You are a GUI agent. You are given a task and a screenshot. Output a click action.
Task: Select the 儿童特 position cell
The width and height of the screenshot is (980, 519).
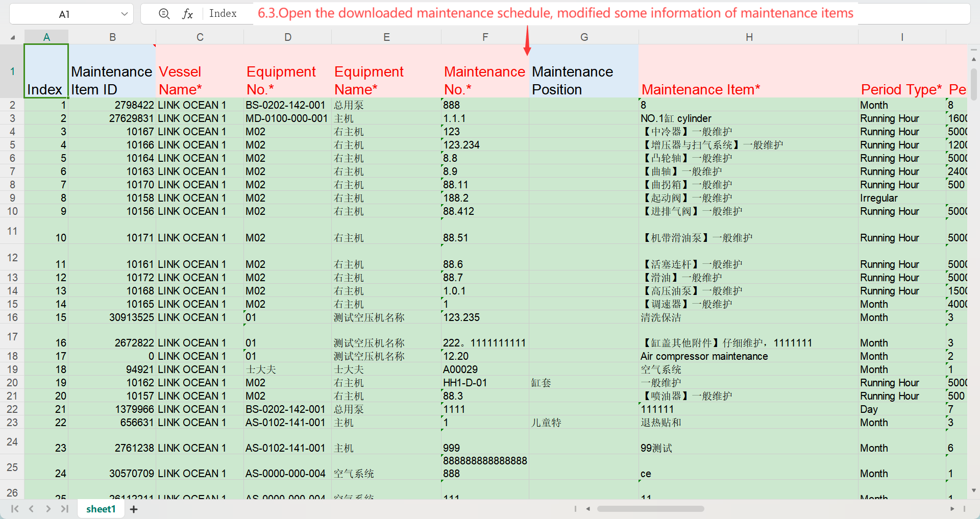(x=584, y=422)
